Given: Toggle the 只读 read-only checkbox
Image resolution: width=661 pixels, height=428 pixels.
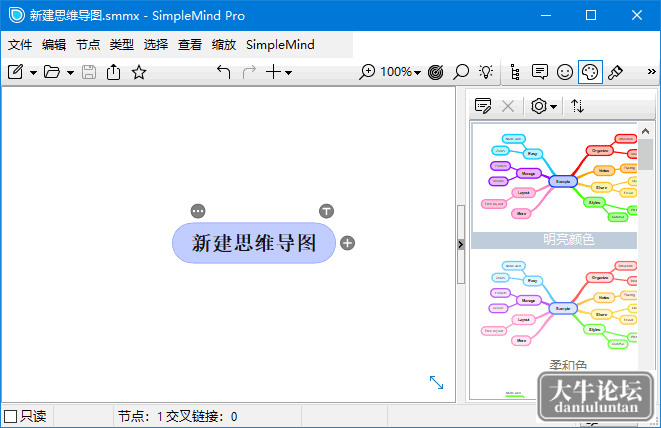Looking at the screenshot, I should click(x=11, y=417).
